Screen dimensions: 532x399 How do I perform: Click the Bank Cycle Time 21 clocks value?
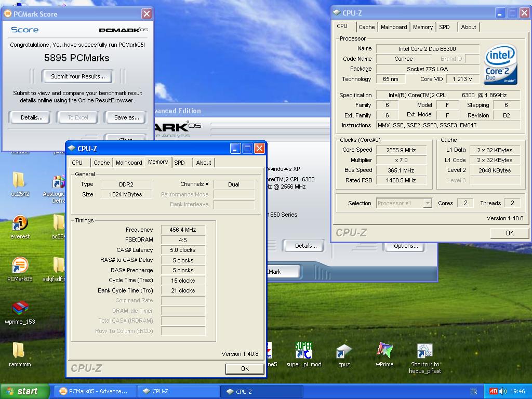(183, 290)
